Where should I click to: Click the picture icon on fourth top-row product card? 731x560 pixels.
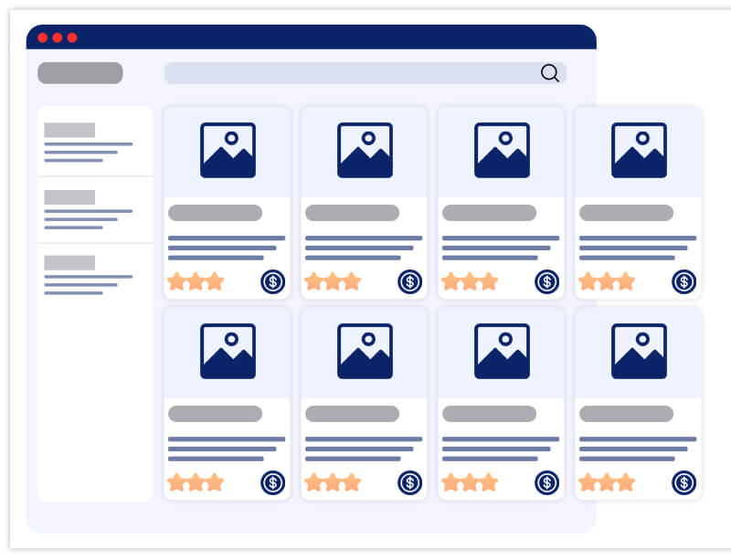[639, 151]
